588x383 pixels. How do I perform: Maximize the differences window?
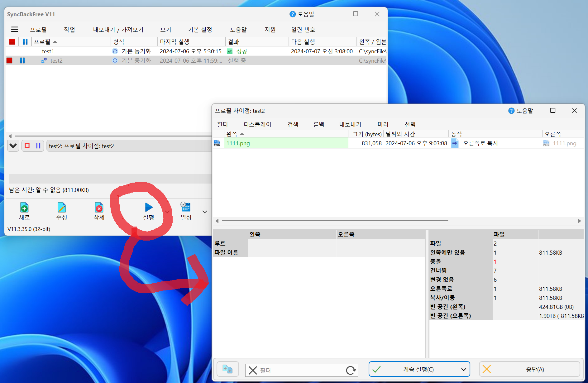[x=553, y=111]
